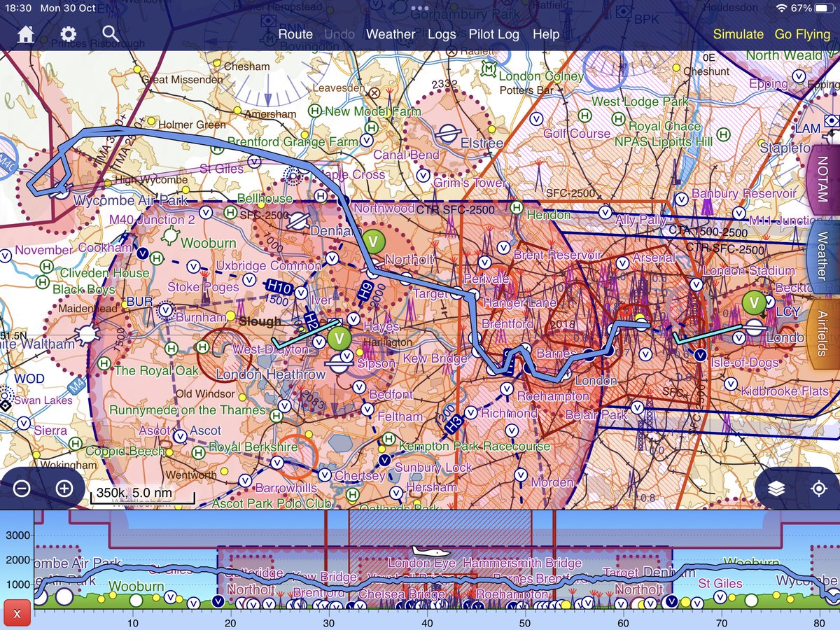This screenshot has width=840, height=630.
Task: Tap battery status indicator
Action: coord(822,8)
